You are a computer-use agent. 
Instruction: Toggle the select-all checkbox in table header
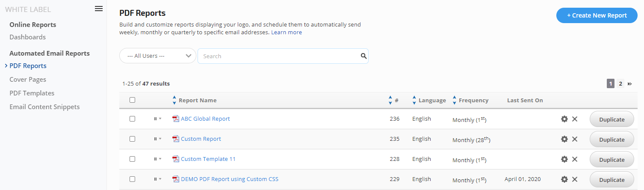coord(132,100)
